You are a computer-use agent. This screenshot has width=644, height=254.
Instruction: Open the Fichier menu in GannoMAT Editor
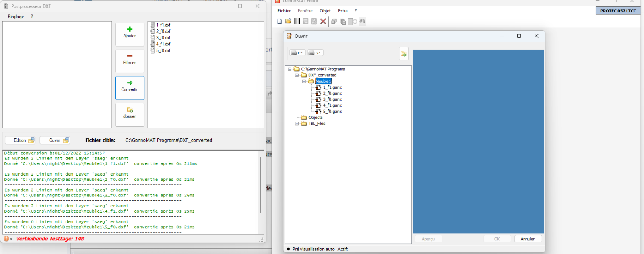coord(284,11)
